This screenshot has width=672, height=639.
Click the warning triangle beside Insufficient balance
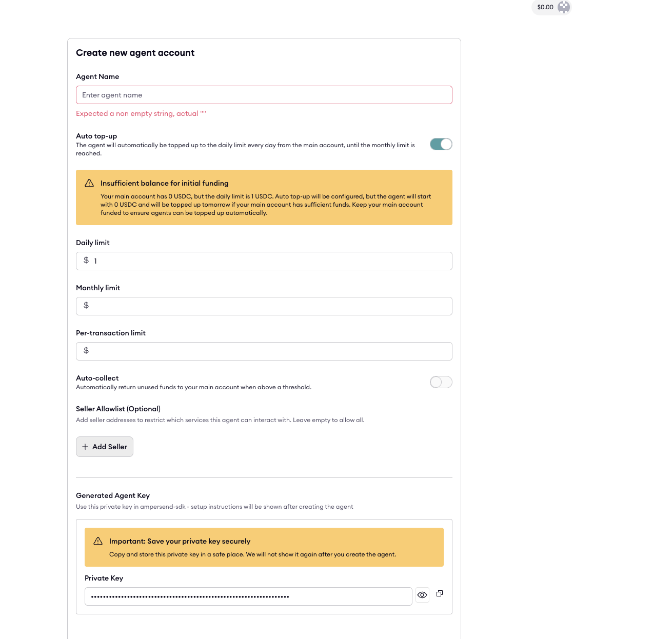pyautogui.click(x=89, y=183)
